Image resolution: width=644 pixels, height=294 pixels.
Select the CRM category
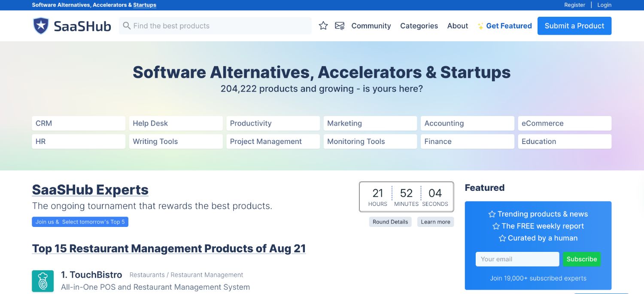click(79, 123)
